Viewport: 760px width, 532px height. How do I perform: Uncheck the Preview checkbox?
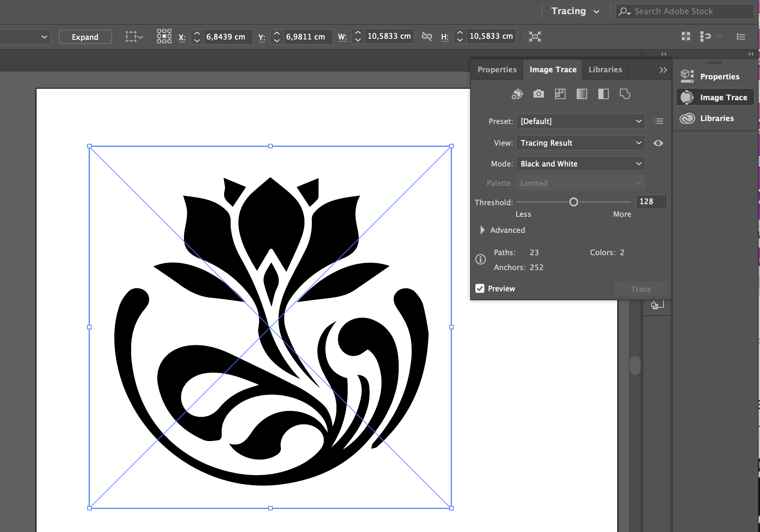tap(480, 288)
